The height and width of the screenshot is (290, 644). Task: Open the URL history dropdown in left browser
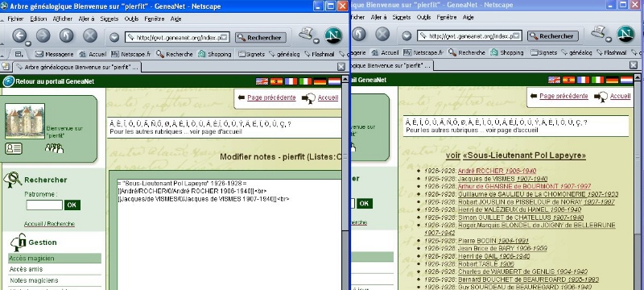114,37
